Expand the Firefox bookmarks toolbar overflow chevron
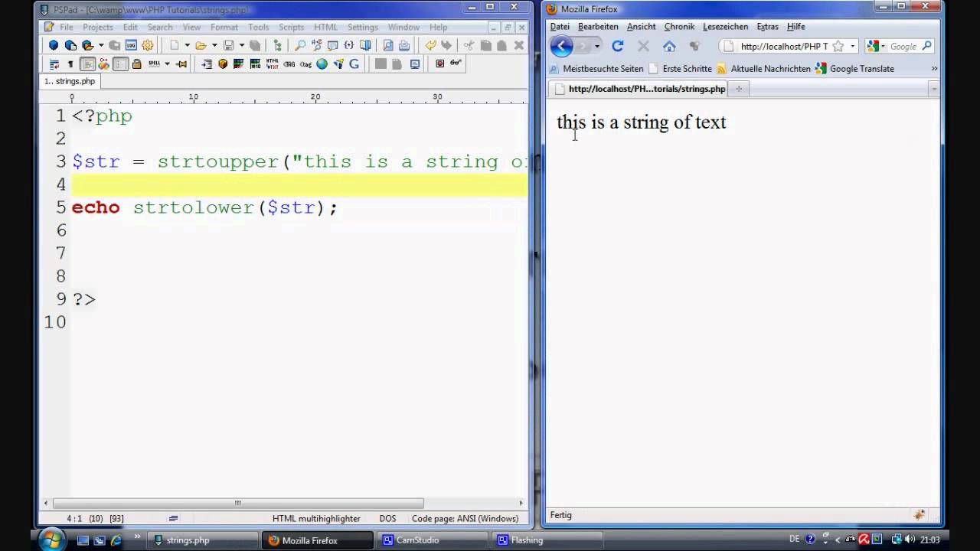Image resolution: width=980 pixels, height=551 pixels. click(x=934, y=68)
